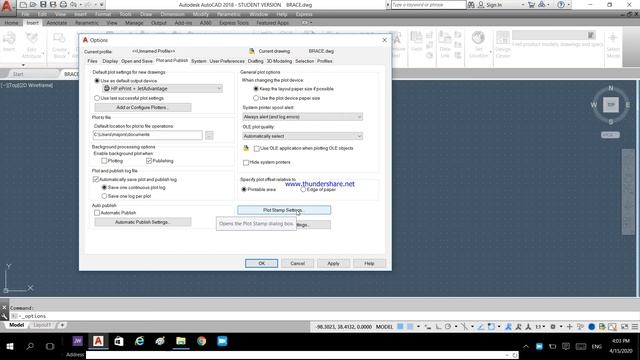This screenshot has height=360, width=640.
Task: Click the Annotation monitor plus icon in status bar
Action: [x=569, y=327]
